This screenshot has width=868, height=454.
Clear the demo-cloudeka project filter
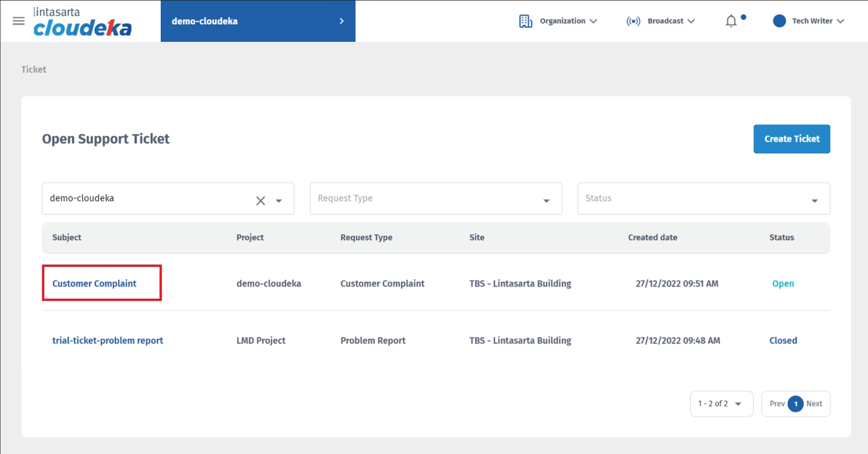(260, 201)
